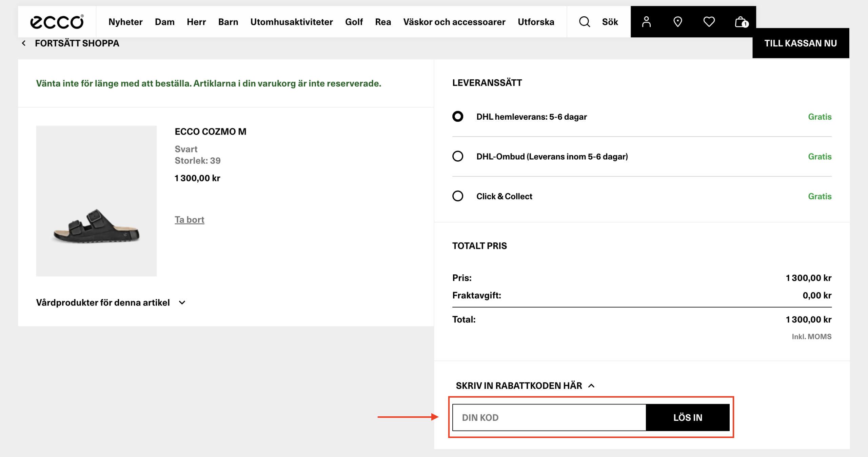This screenshot has width=868, height=457.
Task: Open shopping bag cart icon
Action: click(x=741, y=22)
